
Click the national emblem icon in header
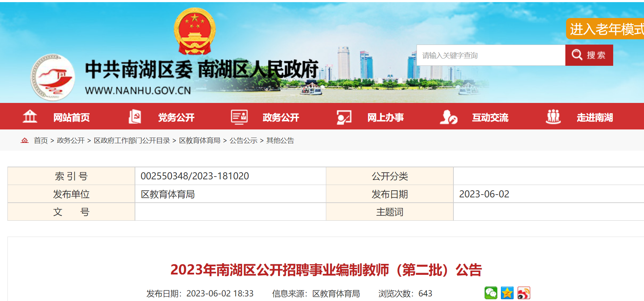(x=194, y=31)
